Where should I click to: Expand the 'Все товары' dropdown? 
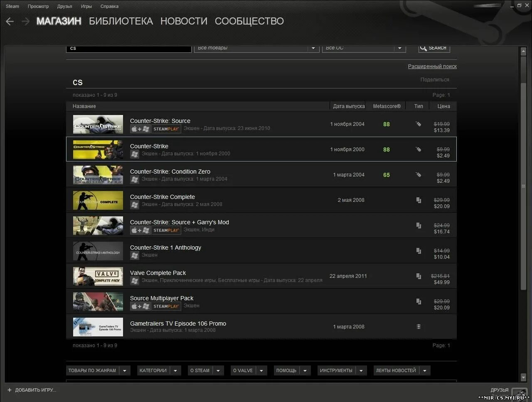[313, 48]
